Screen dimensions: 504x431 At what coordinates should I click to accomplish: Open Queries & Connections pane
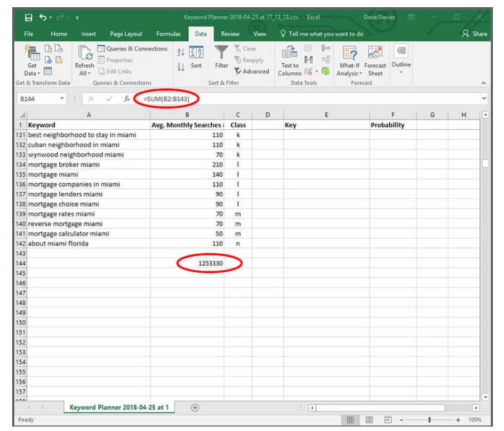pyautogui.click(x=132, y=49)
